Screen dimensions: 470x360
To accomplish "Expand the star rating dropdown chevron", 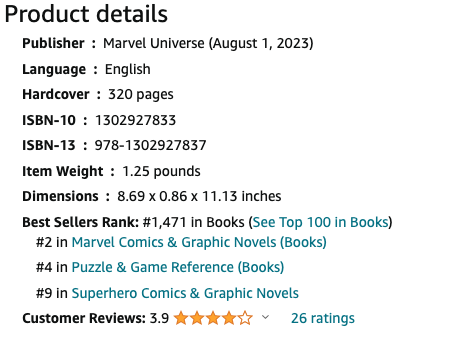I will [x=265, y=317].
